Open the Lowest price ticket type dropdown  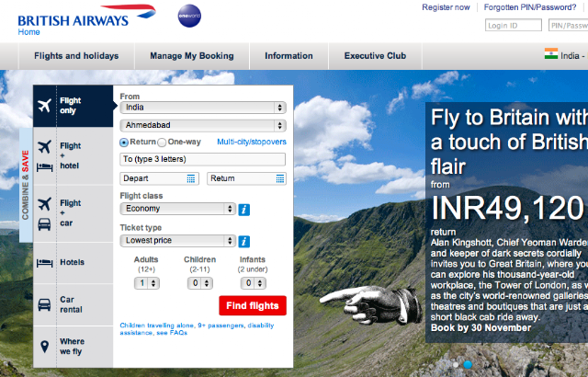tap(177, 241)
